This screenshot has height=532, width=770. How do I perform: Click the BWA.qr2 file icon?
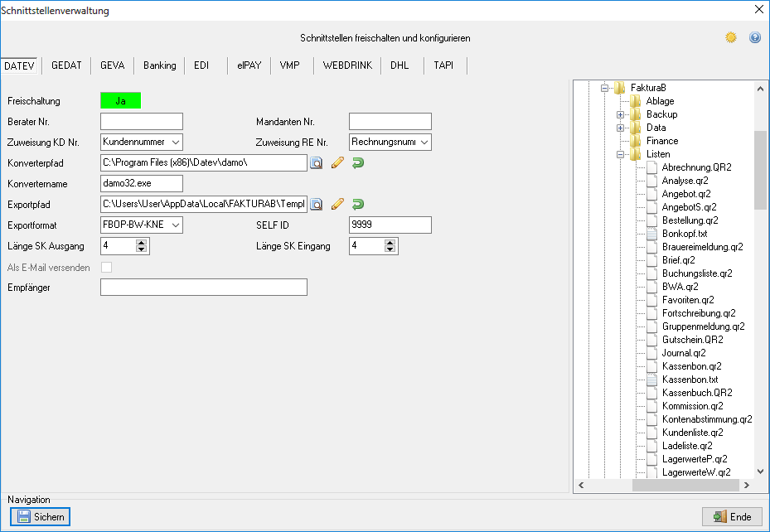(x=651, y=287)
